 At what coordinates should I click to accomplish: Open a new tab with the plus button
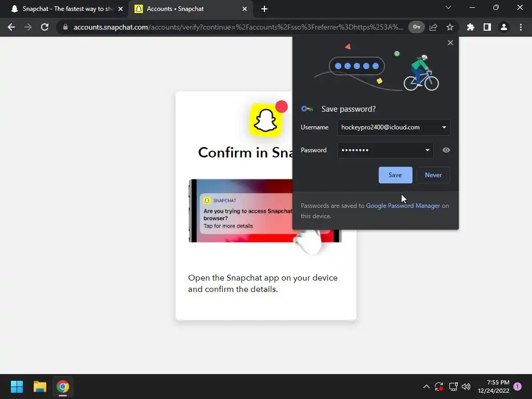264,9
